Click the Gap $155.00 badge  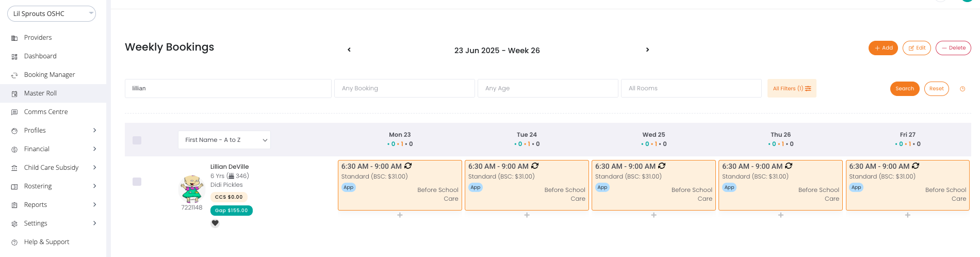231,211
